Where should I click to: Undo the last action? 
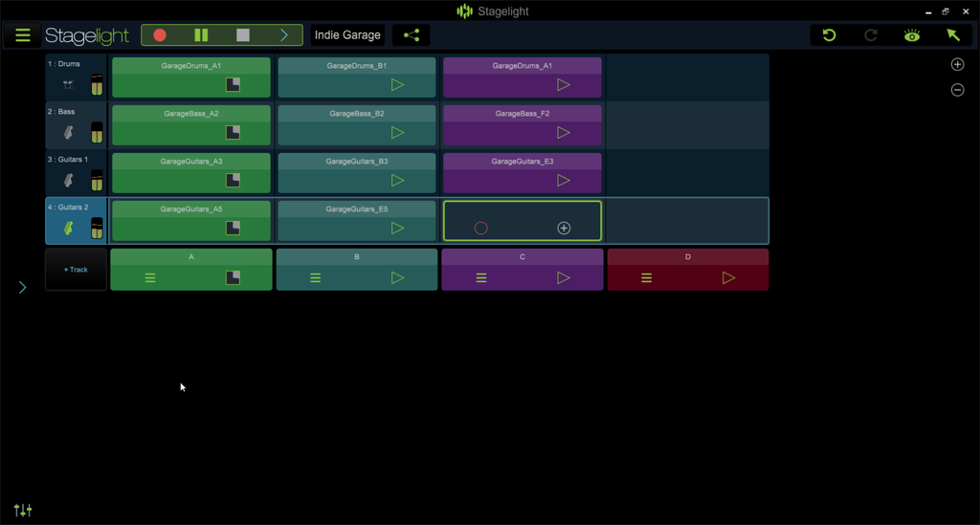(830, 35)
